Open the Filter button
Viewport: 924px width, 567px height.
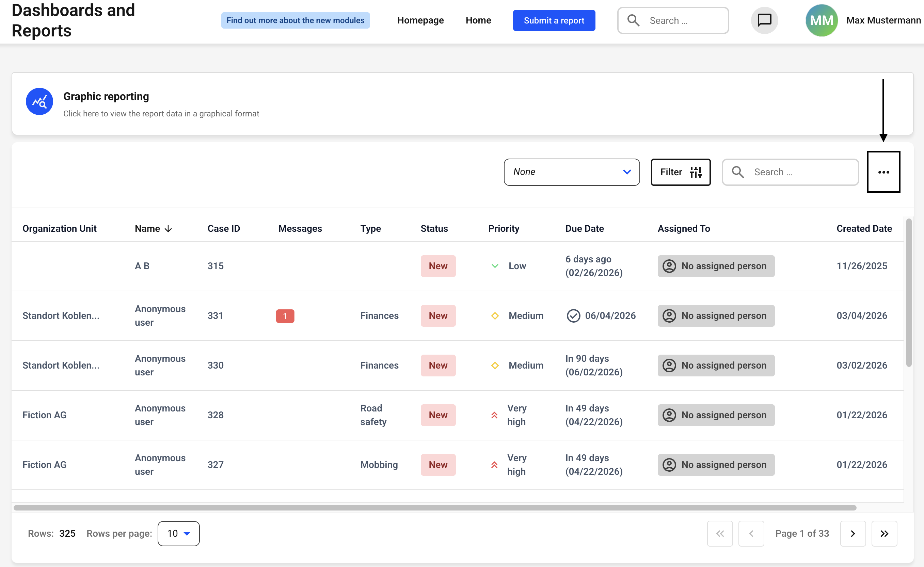[x=680, y=172]
